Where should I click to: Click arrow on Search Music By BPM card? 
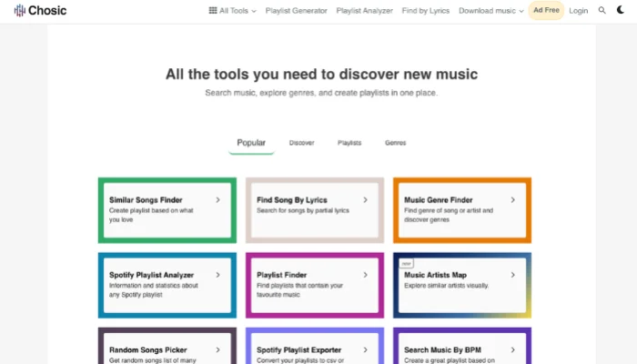(513, 349)
